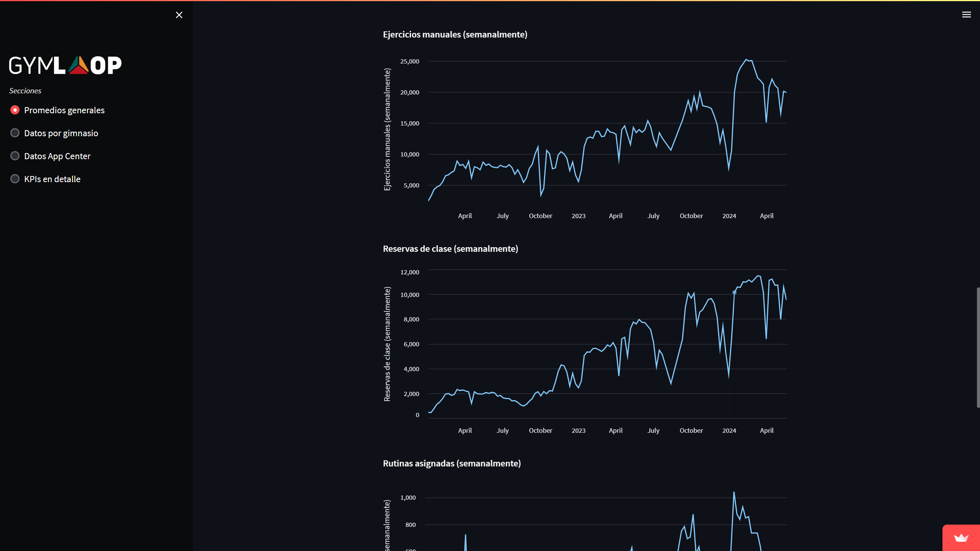Viewport: 980px width, 551px height.
Task: Select Promedios generales radio option
Action: [x=57, y=110]
